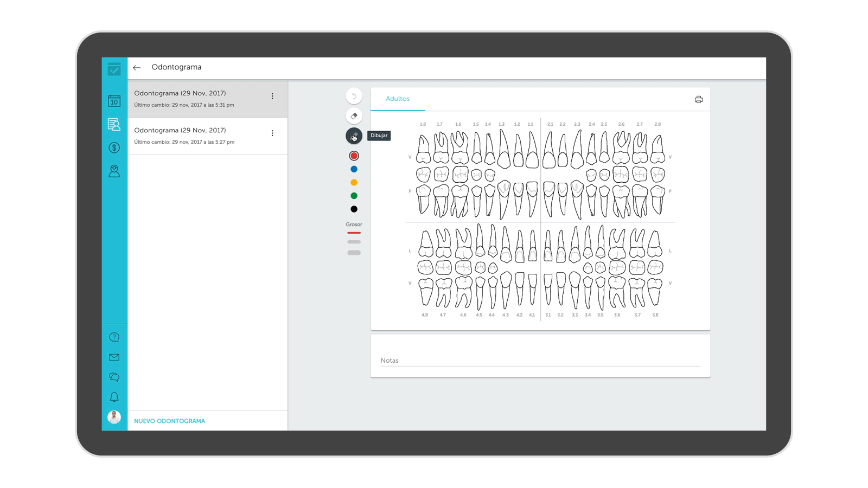This screenshot has width=868, height=488.
Task: Click NUEVO ODONTOGRAMA button
Action: click(169, 421)
